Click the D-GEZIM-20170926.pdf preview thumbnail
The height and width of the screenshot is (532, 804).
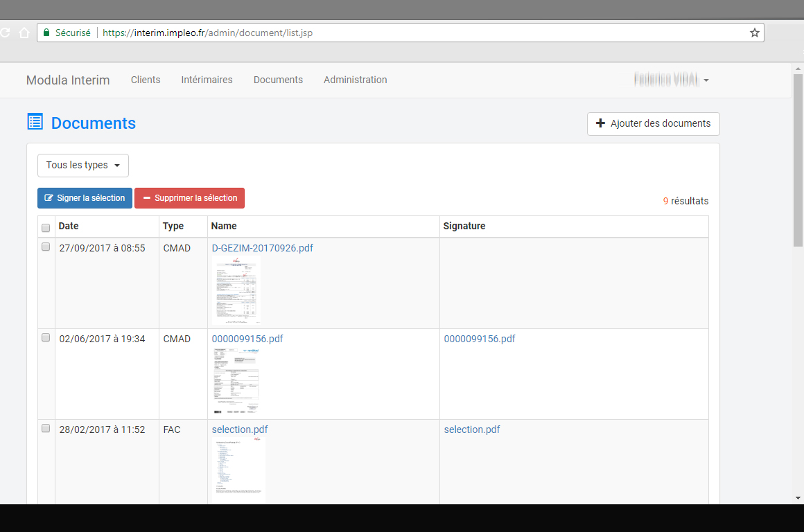click(236, 290)
